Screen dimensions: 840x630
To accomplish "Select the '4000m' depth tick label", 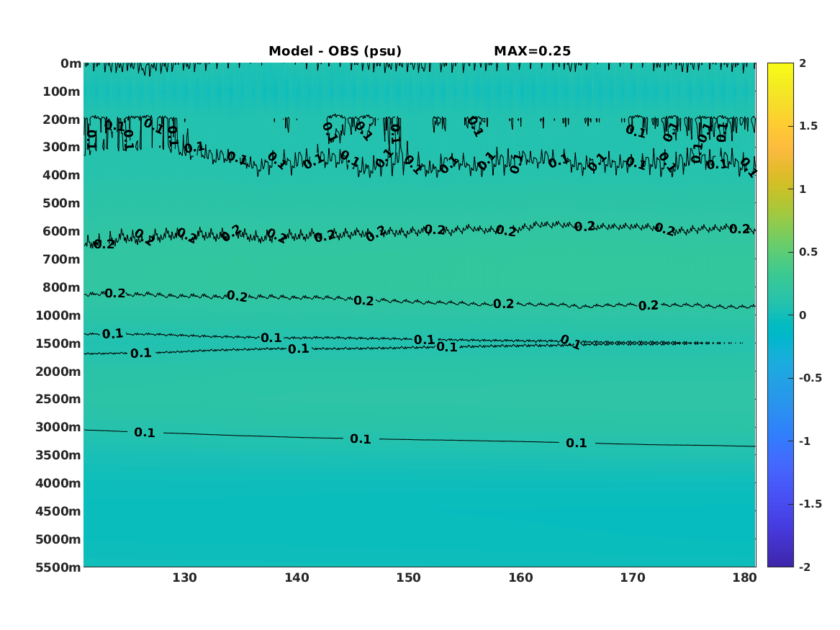I will coord(58,483).
